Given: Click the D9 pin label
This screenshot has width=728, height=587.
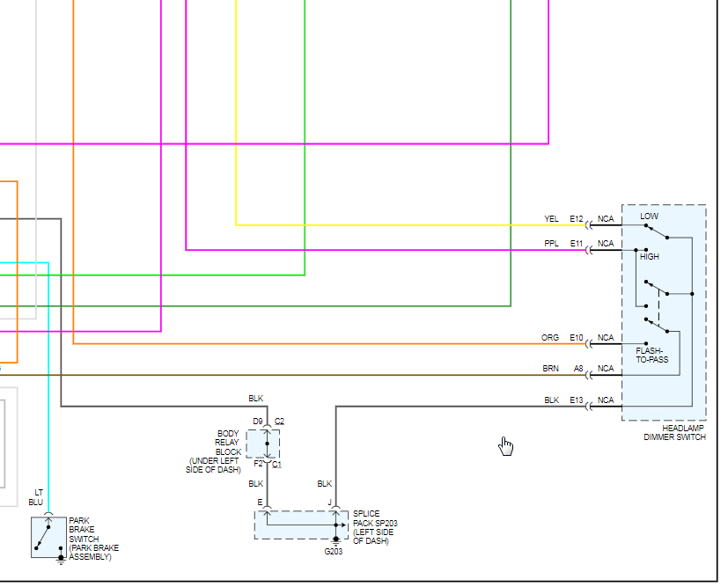Looking at the screenshot, I should (258, 422).
